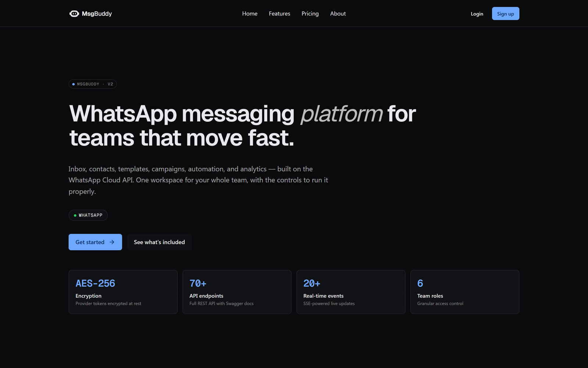This screenshot has width=588, height=368.
Task: Click the 20+ stat value
Action: [x=312, y=283]
